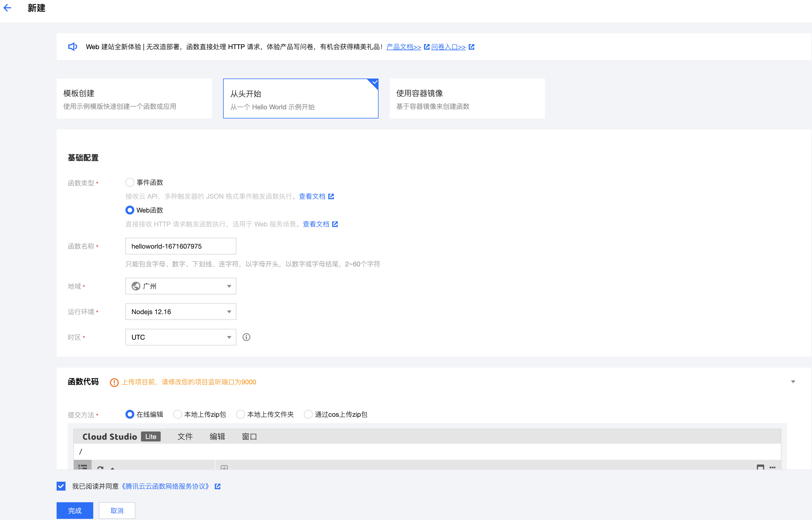Click the refresh icon in Cloud Studio file panel
The height and width of the screenshot is (520, 812).
pos(100,467)
